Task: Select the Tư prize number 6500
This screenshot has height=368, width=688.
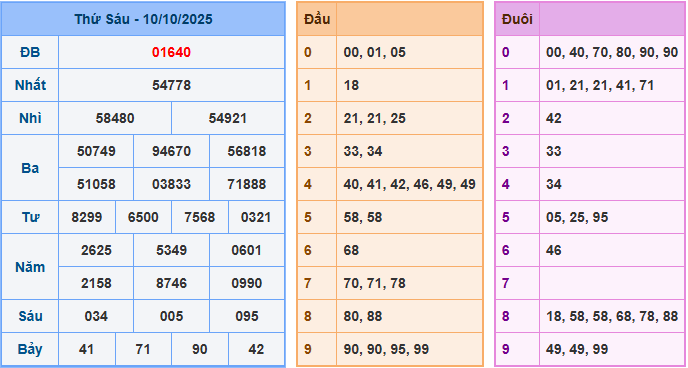Action: point(143,218)
